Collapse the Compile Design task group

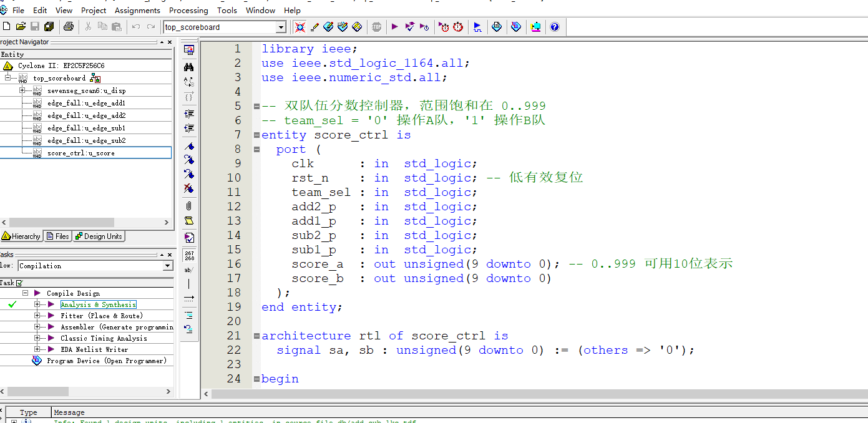(x=26, y=293)
